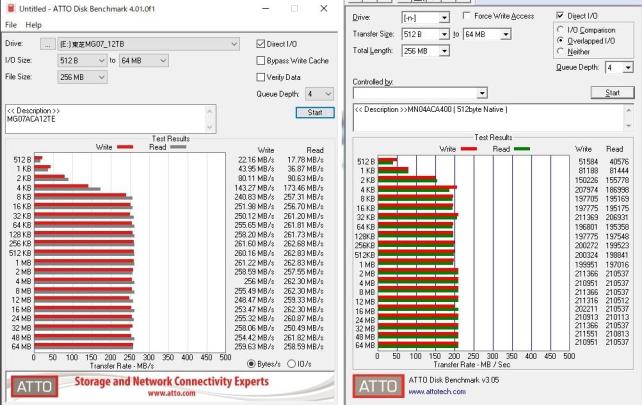642x405 pixels.
Task: Open the Help menu
Action: tap(34, 25)
